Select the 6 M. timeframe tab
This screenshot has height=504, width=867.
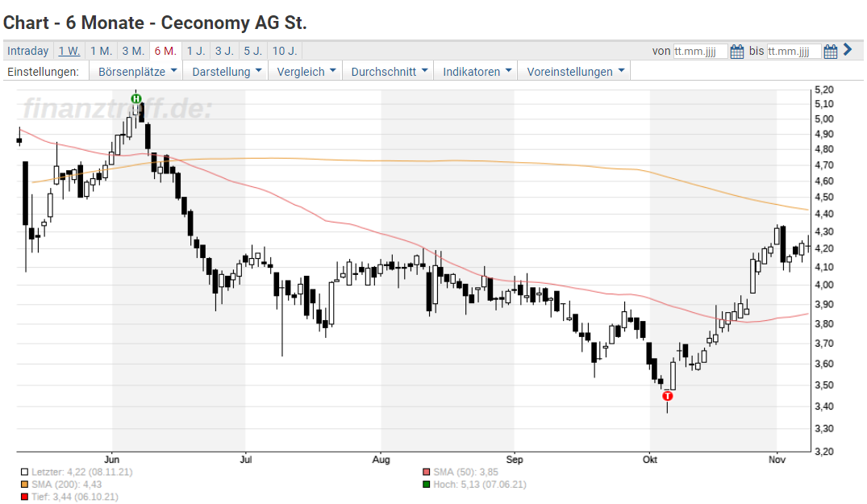point(165,51)
